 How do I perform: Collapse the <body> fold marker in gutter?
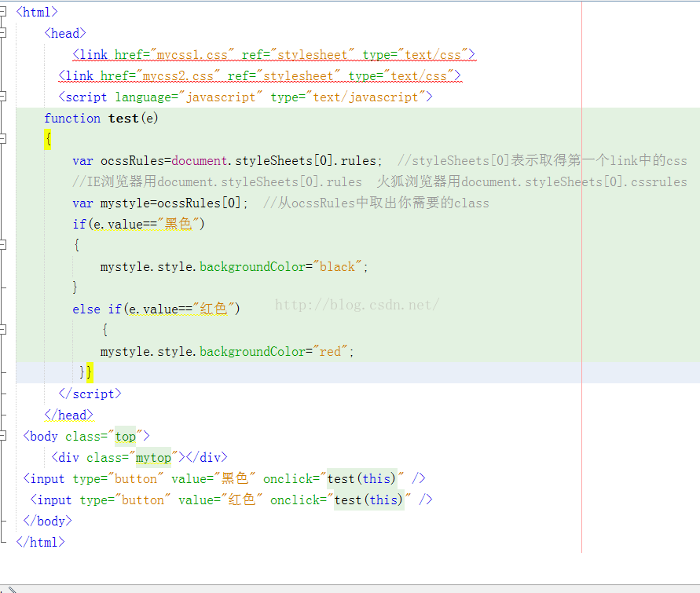click(2, 435)
